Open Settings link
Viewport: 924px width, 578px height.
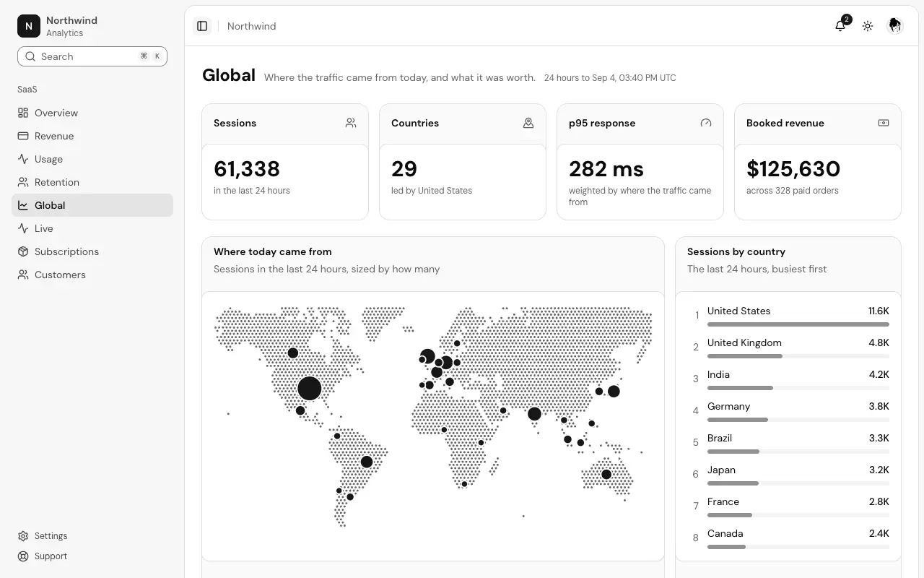(92, 536)
